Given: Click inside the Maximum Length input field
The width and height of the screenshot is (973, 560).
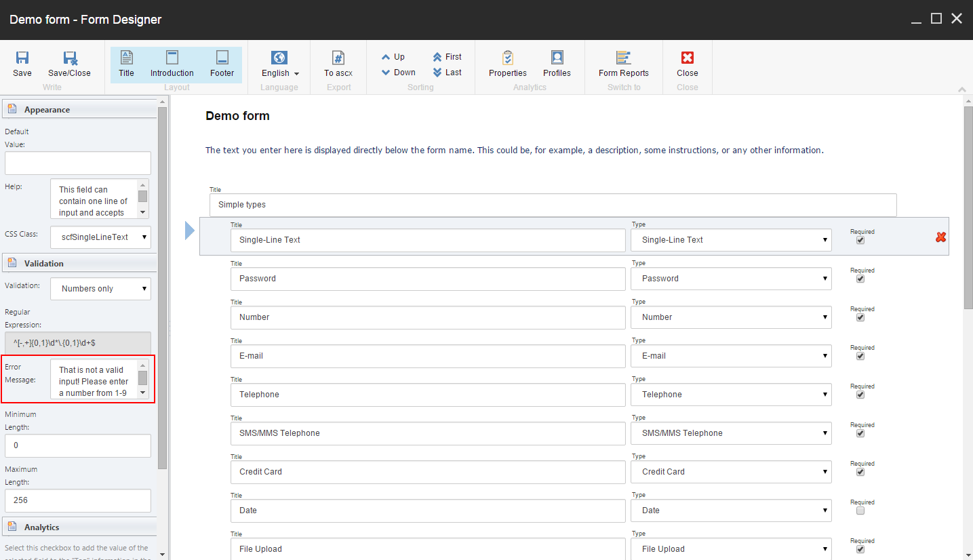Looking at the screenshot, I should [x=77, y=500].
